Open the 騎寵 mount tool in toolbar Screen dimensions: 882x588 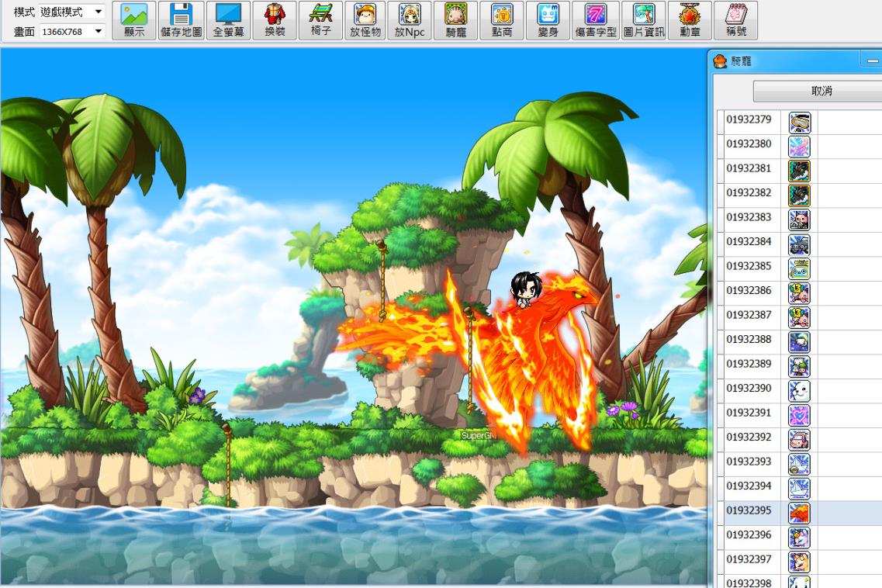(x=455, y=21)
